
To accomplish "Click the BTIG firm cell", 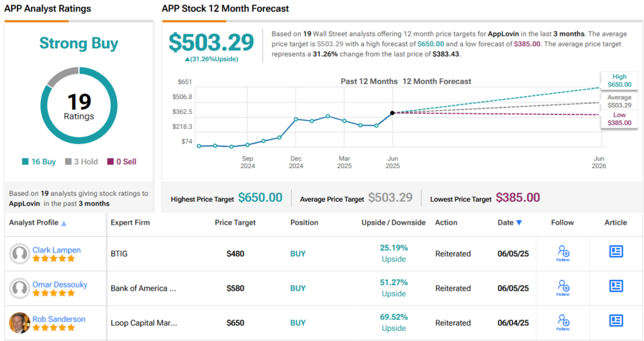I will pos(119,254).
